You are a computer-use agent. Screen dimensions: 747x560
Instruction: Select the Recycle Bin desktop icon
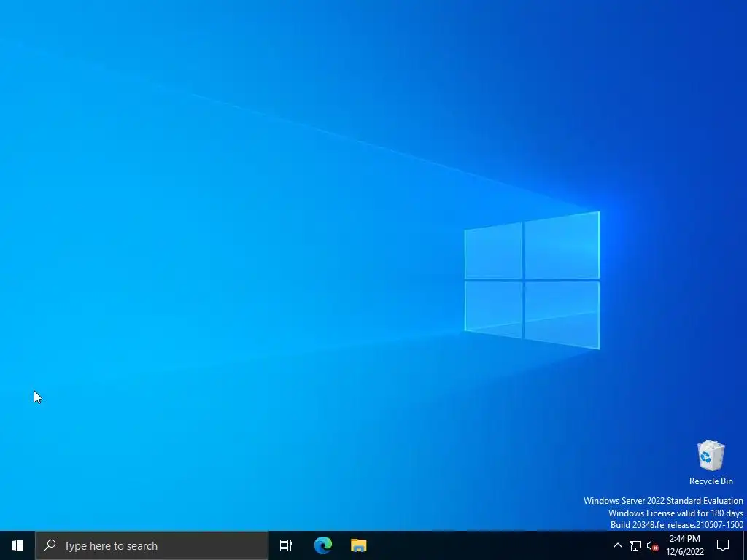[x=711, y=463]
